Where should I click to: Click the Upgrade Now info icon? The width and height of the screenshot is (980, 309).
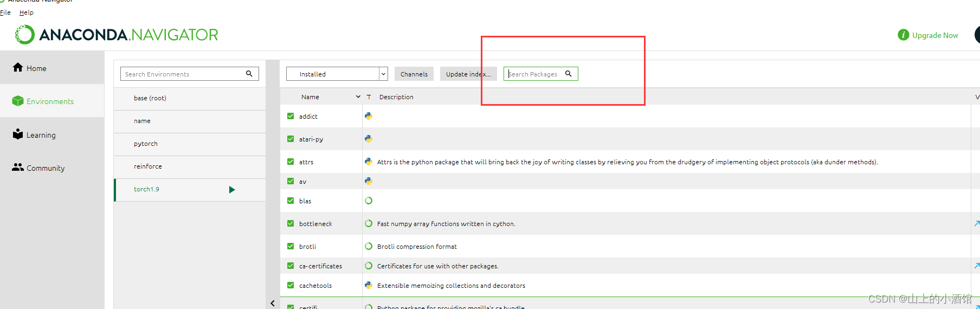(x=903, y=35)
